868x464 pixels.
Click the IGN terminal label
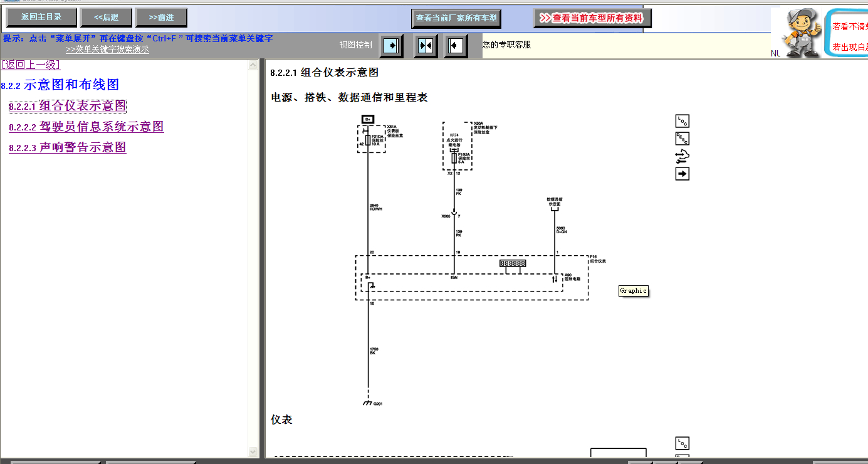coord(454,277)
